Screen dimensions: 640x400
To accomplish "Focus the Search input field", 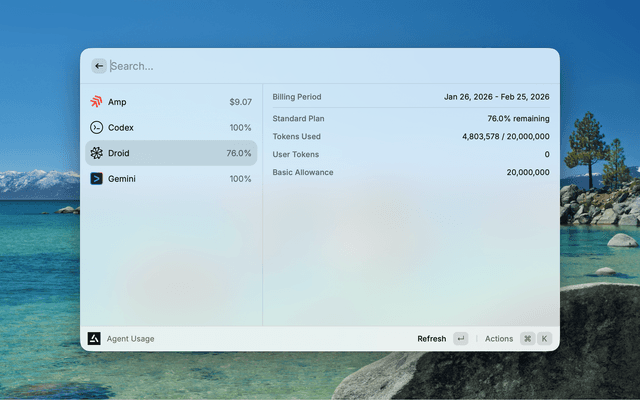I will coord(320,66).
